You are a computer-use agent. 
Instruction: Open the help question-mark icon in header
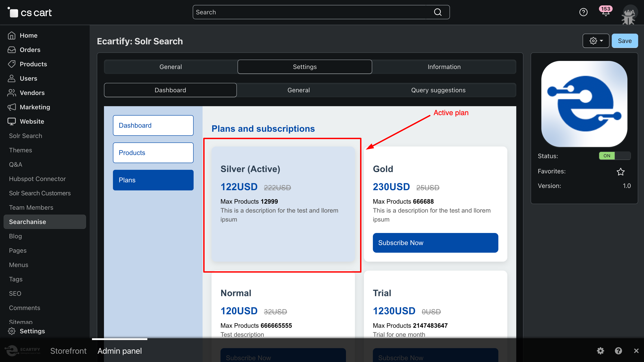coord(583,12)
